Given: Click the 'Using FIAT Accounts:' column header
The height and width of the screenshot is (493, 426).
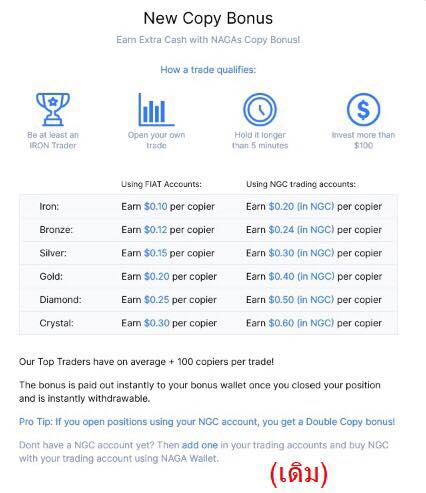Looking at the screenshot, I should (161, 184).
